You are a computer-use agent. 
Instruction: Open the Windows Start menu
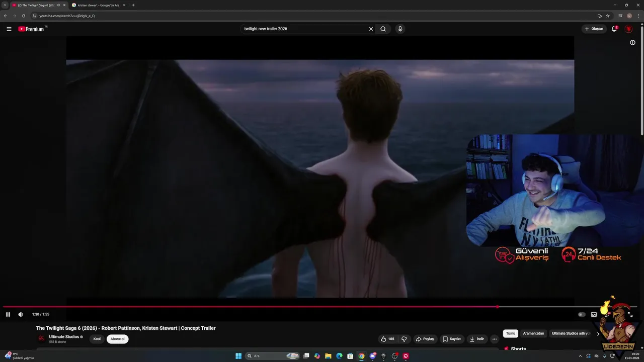(238, 356)
